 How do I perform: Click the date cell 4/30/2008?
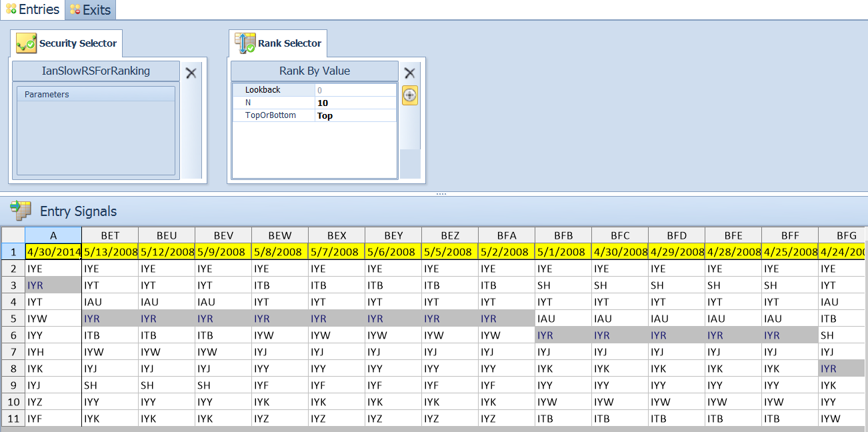tap(620, 252)
